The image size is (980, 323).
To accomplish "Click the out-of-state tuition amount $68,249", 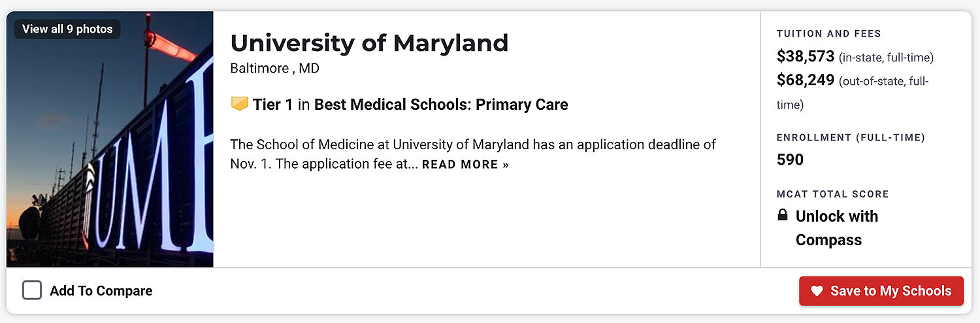I will tap(806, 80).
